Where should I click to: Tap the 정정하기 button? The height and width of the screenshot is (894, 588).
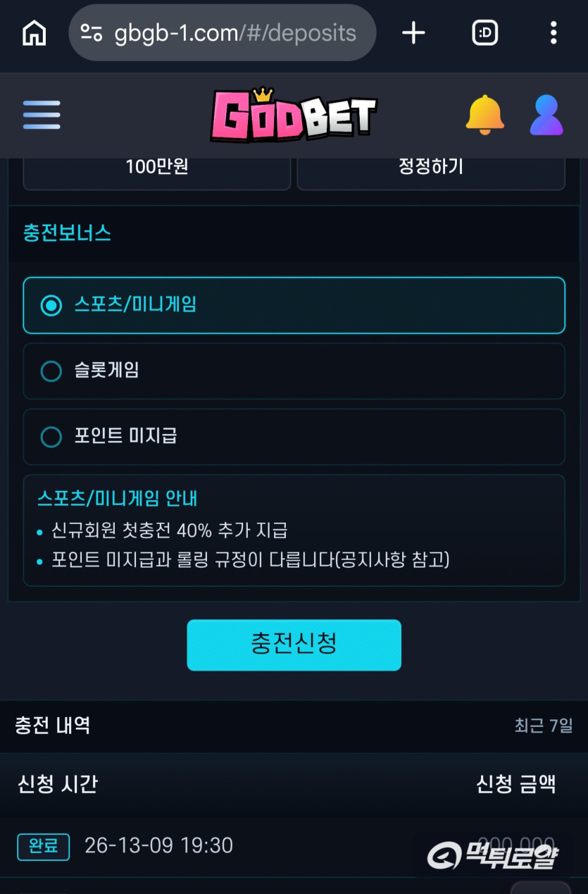[431, 171]
